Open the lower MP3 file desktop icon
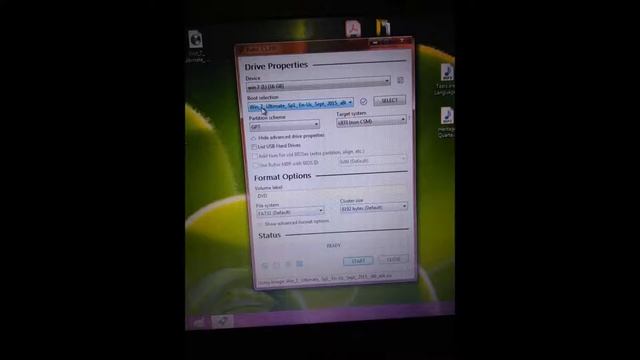The width and height of the screenshot is (640, 360). (447, 116)
